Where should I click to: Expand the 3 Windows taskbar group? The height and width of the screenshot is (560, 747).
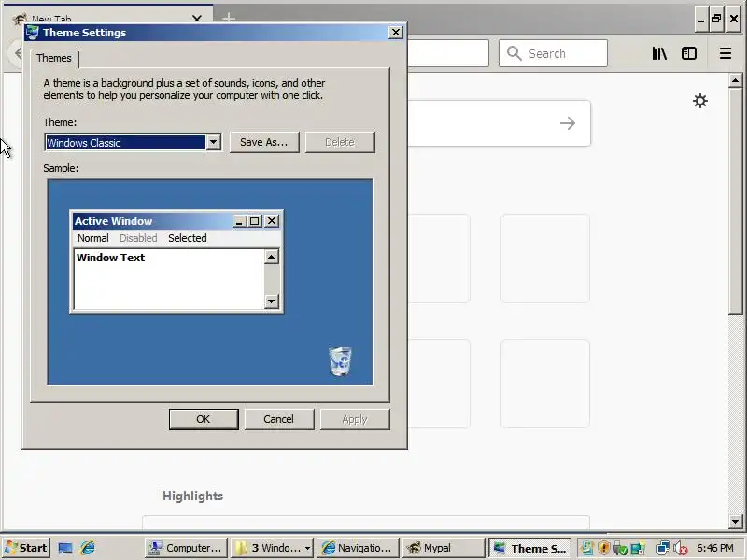tap(272, 548)
